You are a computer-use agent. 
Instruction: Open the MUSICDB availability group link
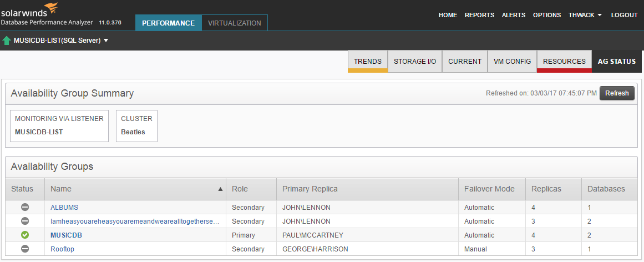click(x=66, y=235)
